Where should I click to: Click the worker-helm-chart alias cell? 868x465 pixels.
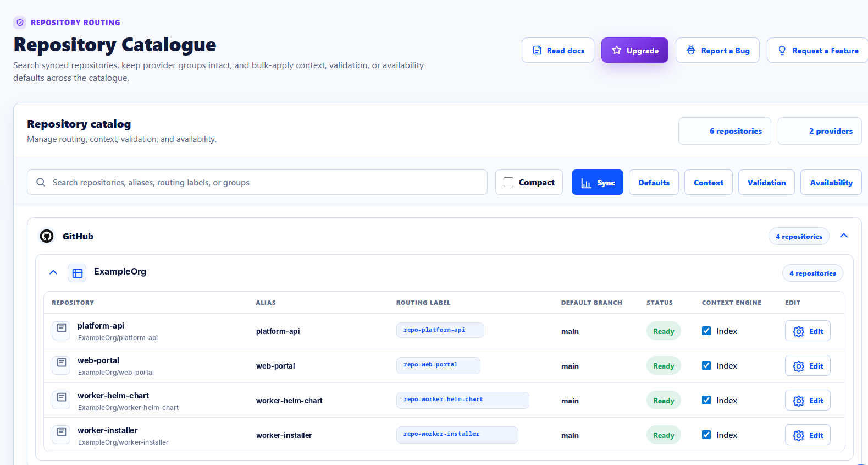click(x=289, y=401)
